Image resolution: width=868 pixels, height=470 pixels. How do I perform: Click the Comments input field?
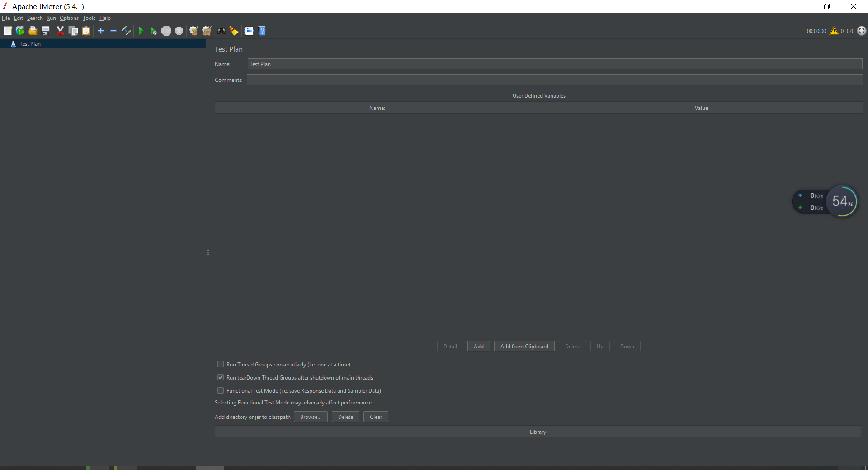pos(555,80)
